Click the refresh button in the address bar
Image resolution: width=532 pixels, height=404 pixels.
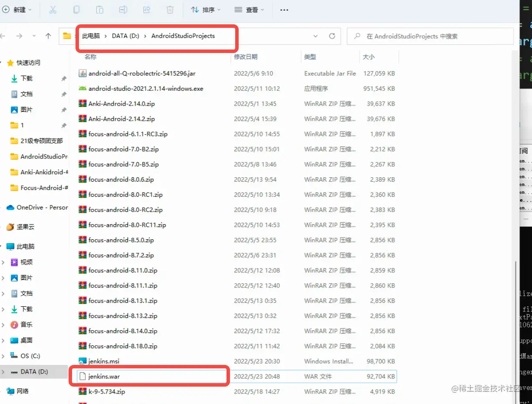[332, 36]
